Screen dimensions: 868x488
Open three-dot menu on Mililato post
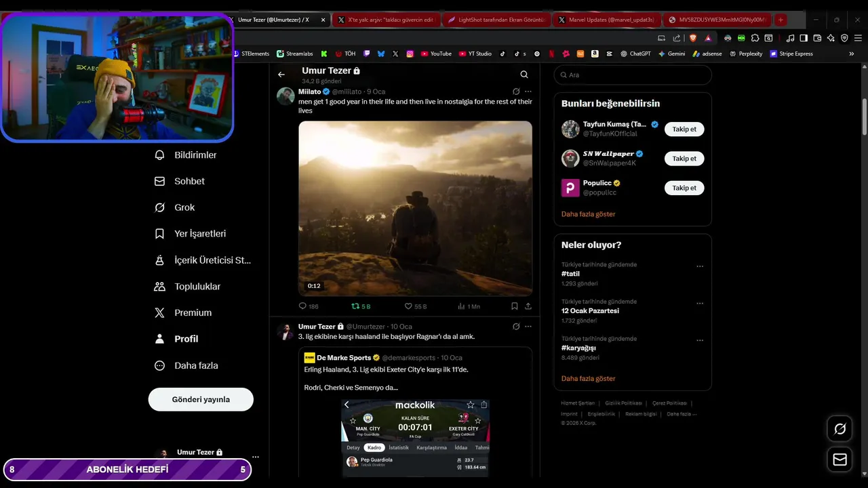528,91
